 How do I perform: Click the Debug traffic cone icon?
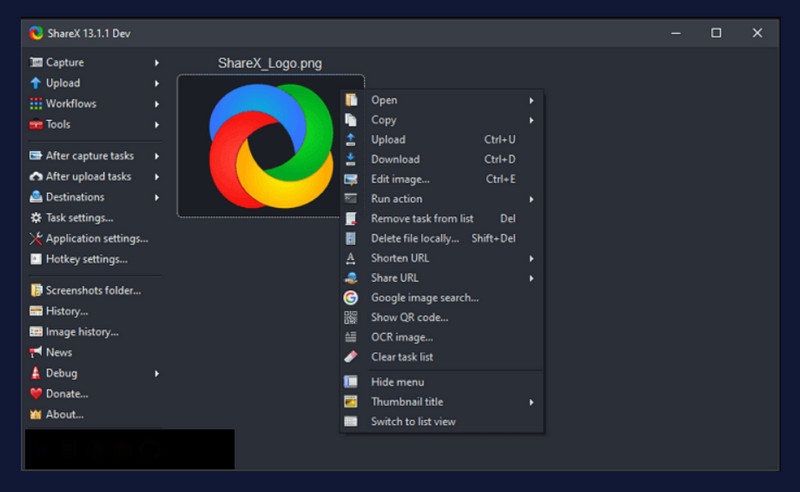(36, 373)
